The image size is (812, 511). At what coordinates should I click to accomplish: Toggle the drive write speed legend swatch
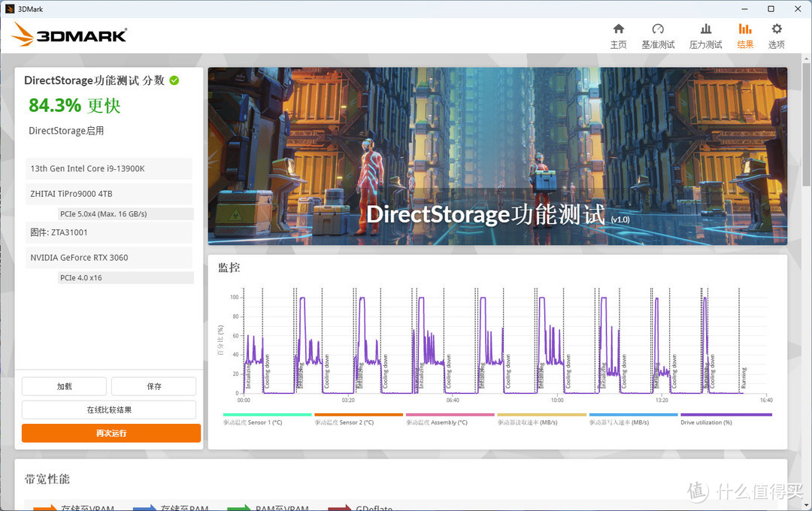click(633, 415)
